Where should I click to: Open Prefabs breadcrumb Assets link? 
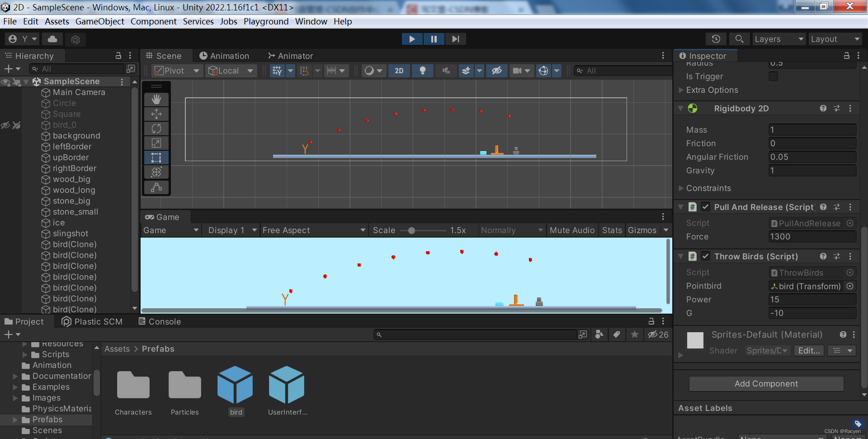[x=117, y=348]
